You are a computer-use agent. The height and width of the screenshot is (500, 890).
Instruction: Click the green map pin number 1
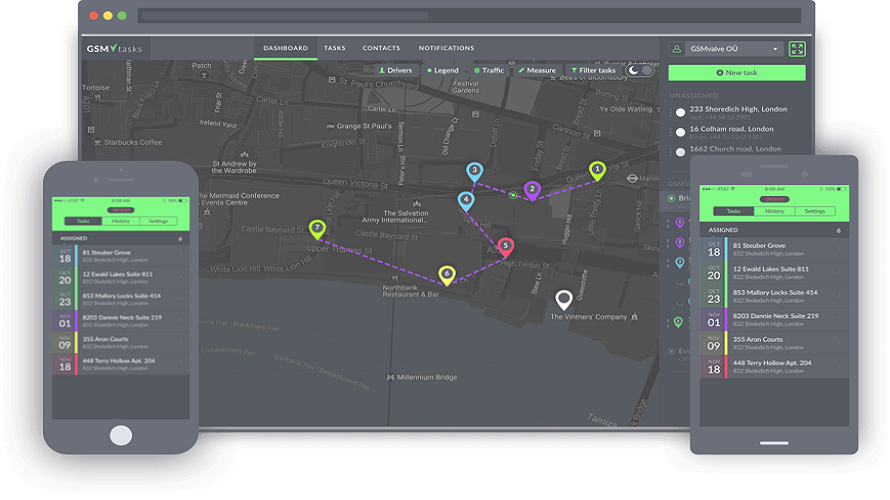pos(597,171)
